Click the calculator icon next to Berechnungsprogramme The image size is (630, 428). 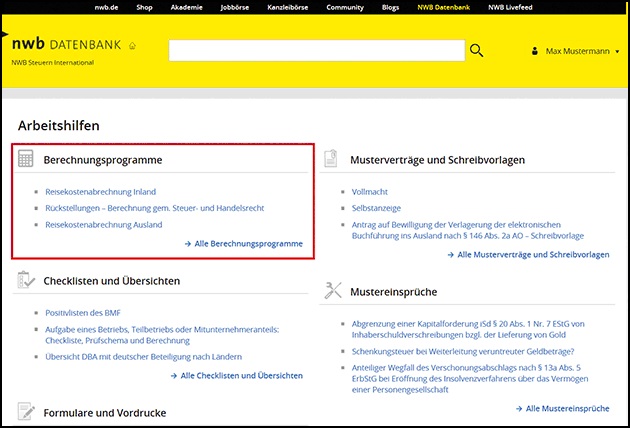tap(26, 160)
